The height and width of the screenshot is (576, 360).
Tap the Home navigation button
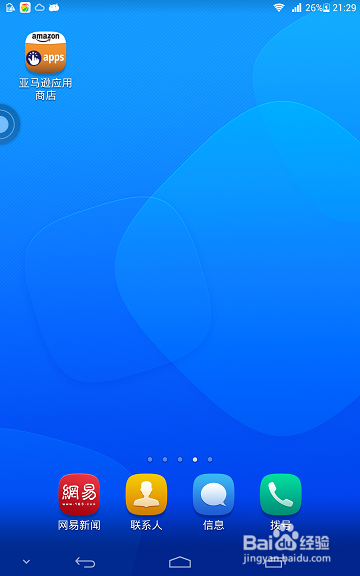click(x=180, y=562)
